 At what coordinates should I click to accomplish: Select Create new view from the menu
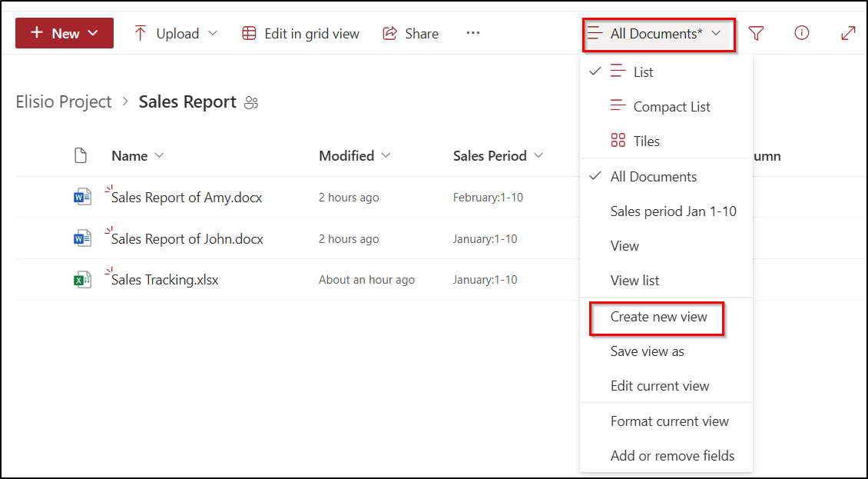(656, 318)
